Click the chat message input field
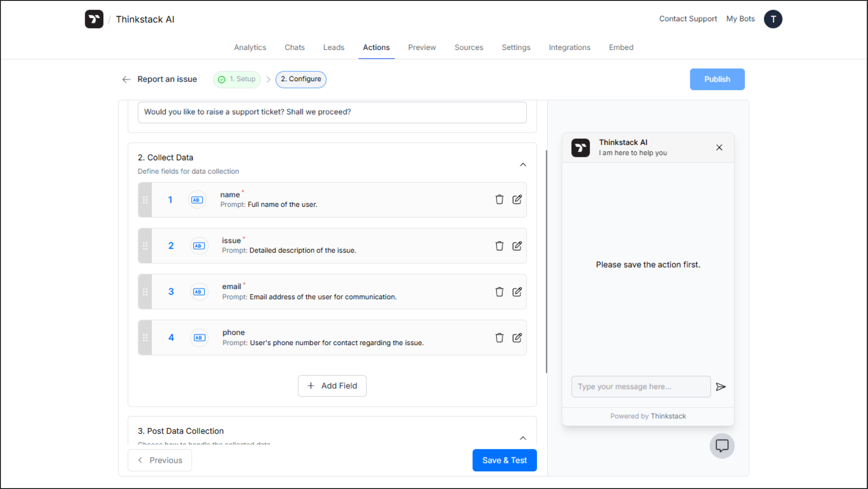Screen dimensions: 868x489 (641, 387)
